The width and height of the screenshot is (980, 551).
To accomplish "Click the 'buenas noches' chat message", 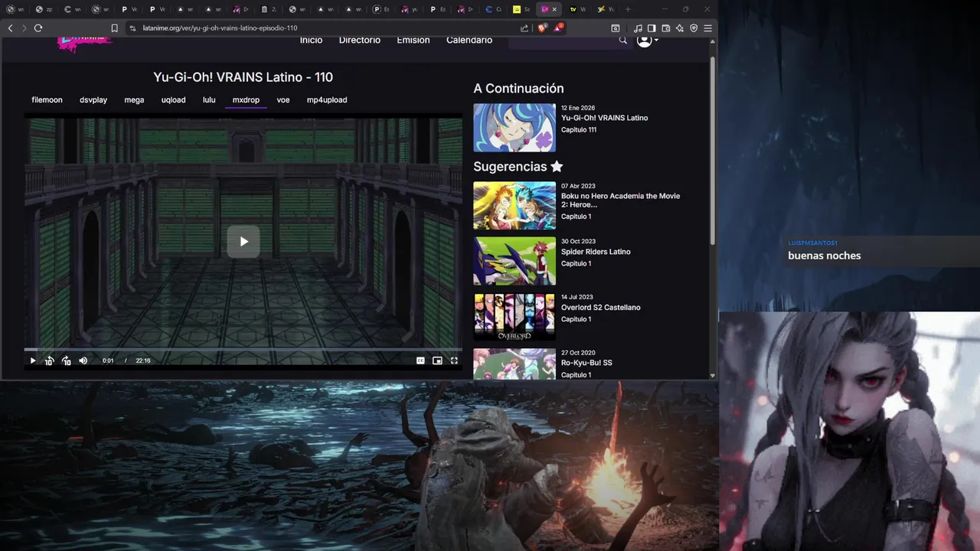I will coord(825,256).
